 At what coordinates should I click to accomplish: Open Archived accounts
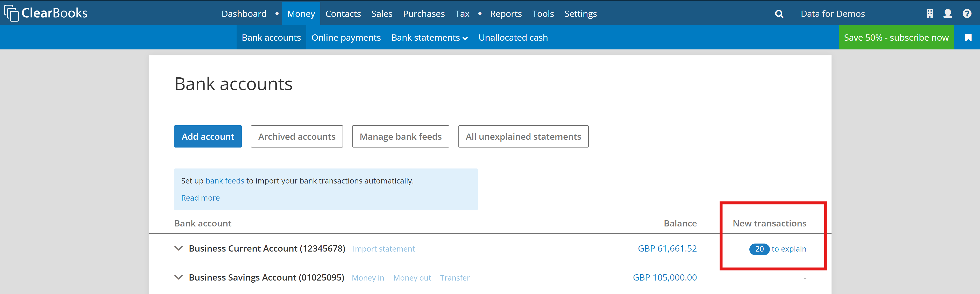pos(297,136)
